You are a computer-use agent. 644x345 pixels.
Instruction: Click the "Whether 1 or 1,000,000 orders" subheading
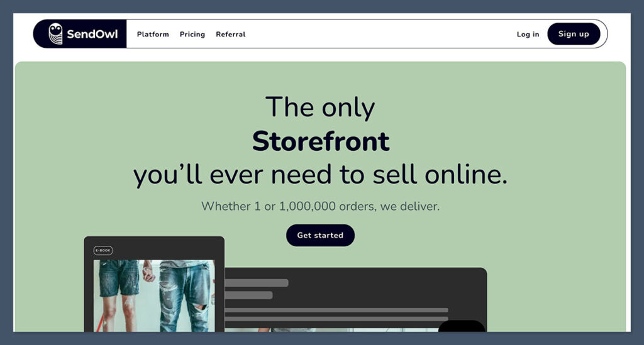320,206
